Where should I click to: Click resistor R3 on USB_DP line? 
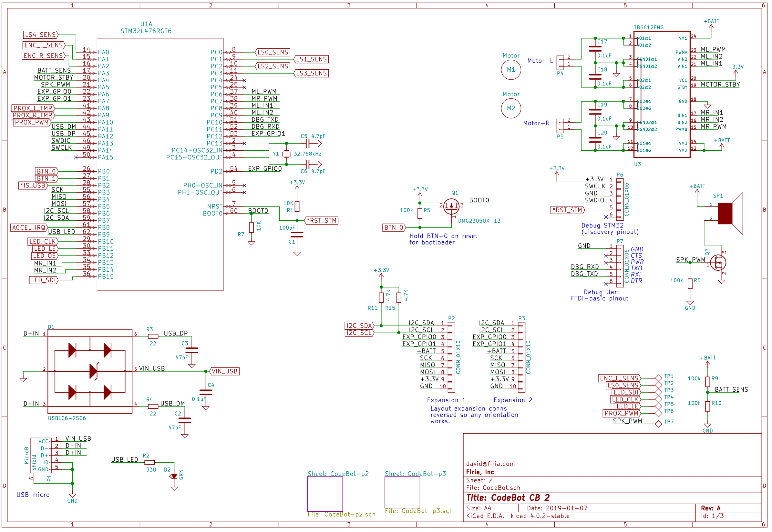153,336
